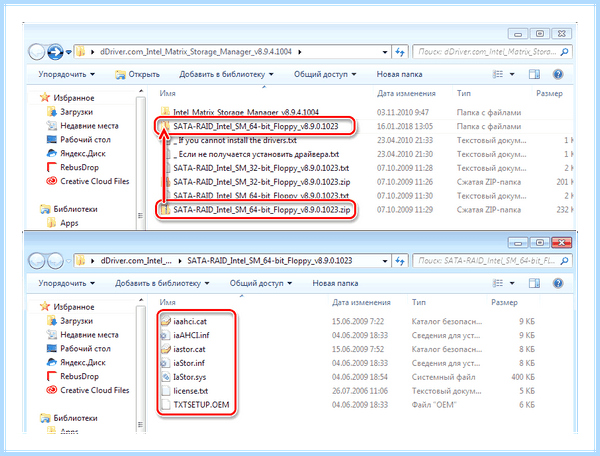Open address history dropdown in top window
Image resolution: width=600 pixels, height=456 pixels.
[x=385, y=52]
